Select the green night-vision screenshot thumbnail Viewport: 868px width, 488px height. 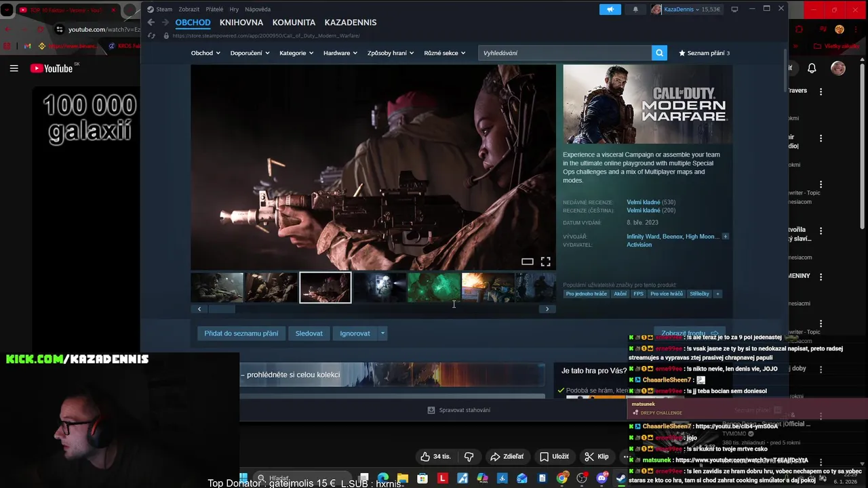[x=434, y=287]
